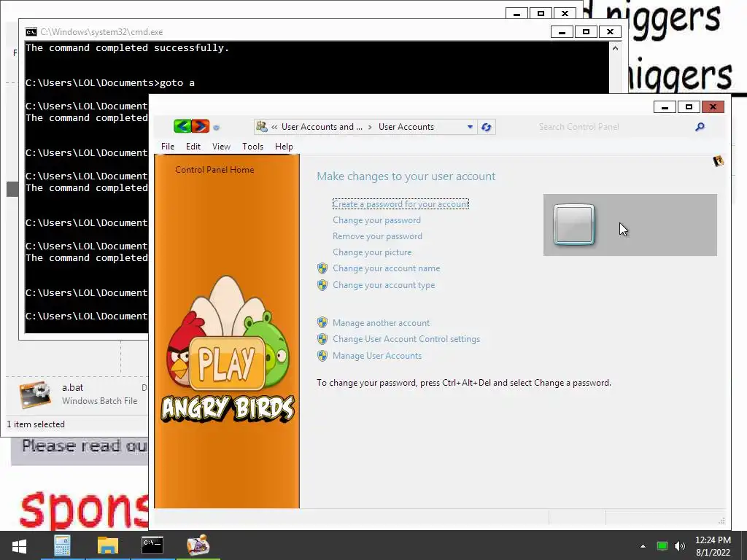This screenshot has width=747, height=560.
Task: Click the volume speaker tray icon
Action: 679,546
